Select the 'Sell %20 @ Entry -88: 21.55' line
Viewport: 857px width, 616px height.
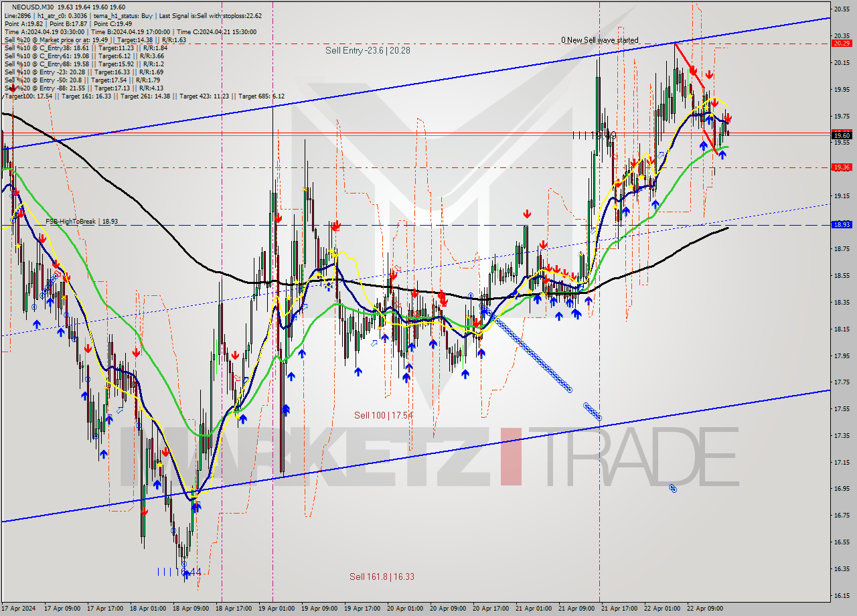point(84,88)
